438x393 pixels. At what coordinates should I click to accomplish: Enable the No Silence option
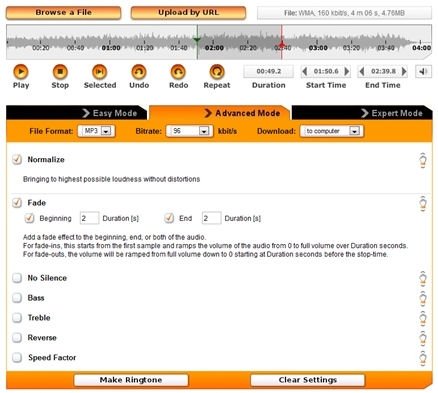(17, 278)
